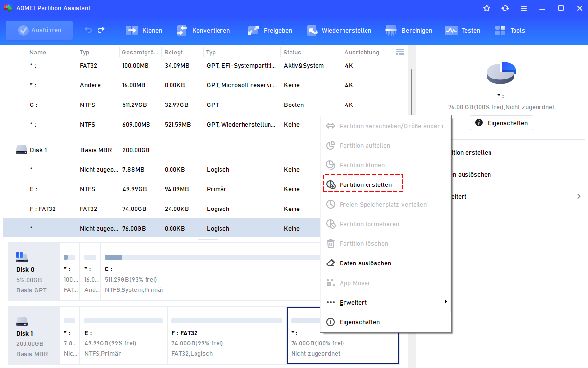Click the Eigenschaften button in right panel
The height and width of the screenshot is (368, 588).
tap(501, 123)
